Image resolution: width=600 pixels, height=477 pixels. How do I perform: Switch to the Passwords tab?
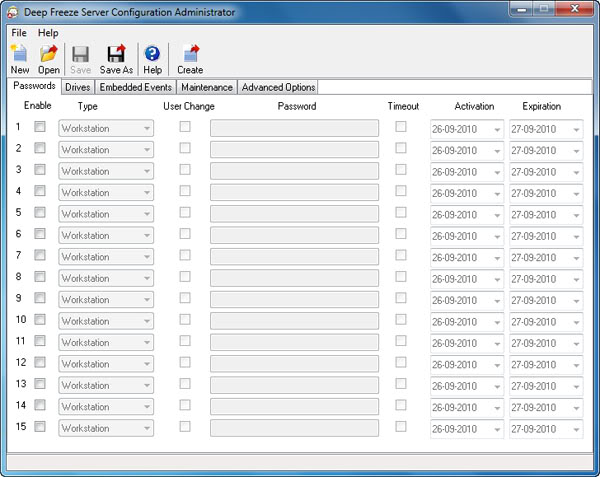[34, 86]
